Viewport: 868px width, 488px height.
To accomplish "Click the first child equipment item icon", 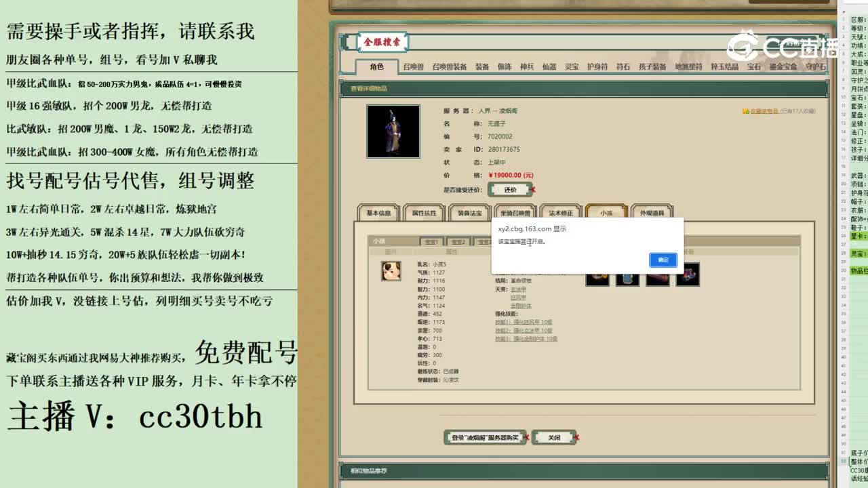I will (x=597, y=274).
